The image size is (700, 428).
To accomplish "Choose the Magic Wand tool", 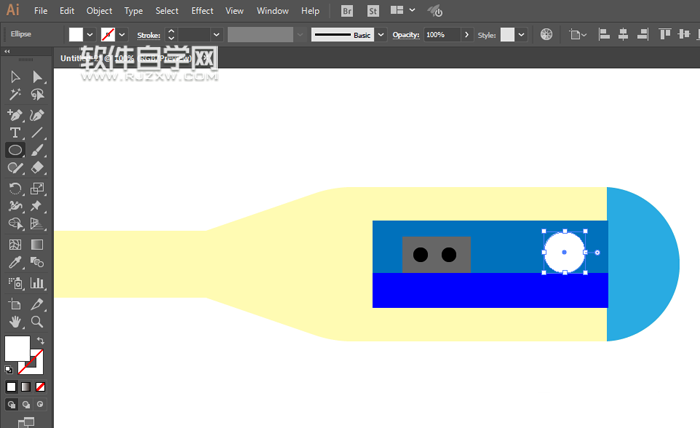I will pyautogui.click(x=15, y=95).
